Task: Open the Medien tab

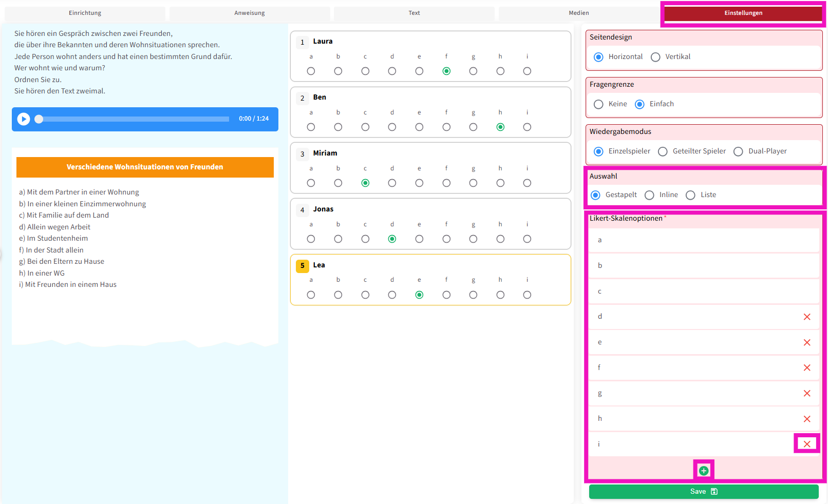Action: 578,13
